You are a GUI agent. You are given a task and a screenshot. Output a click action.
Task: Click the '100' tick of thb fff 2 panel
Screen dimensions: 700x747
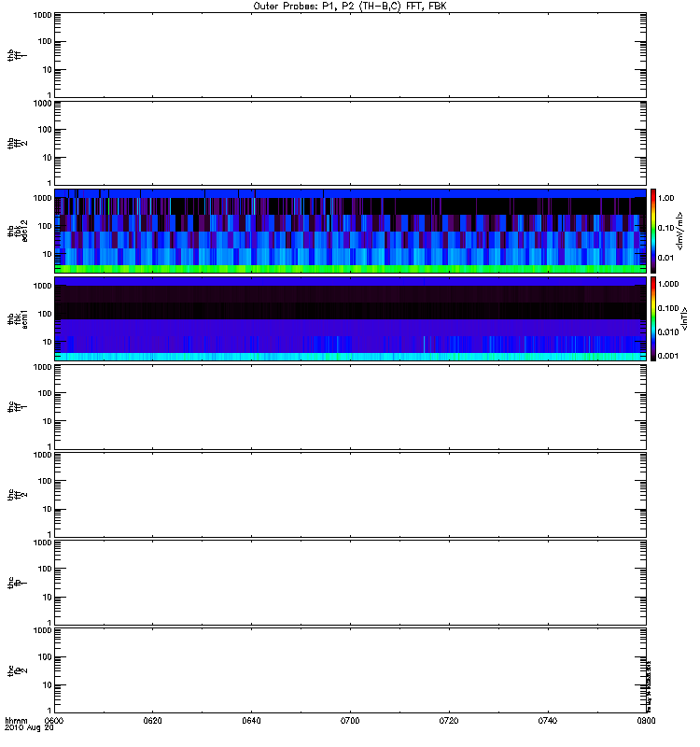tap(45, 130)
